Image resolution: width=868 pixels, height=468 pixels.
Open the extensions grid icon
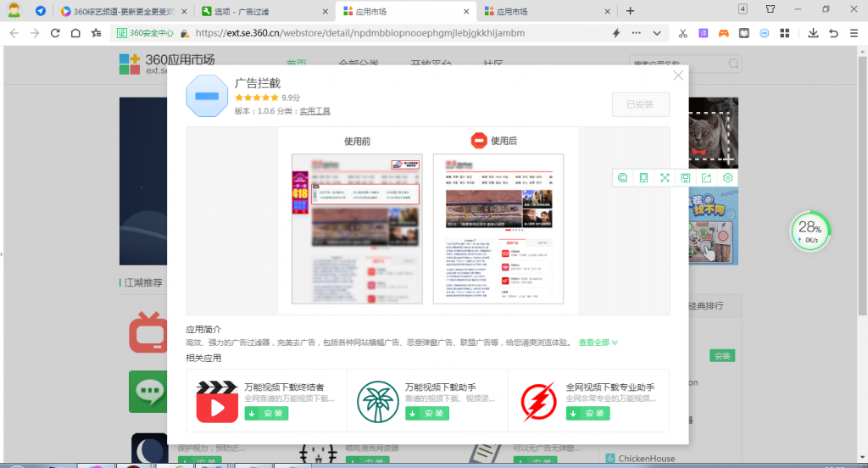pyautogui.click(x=785, y=33)
